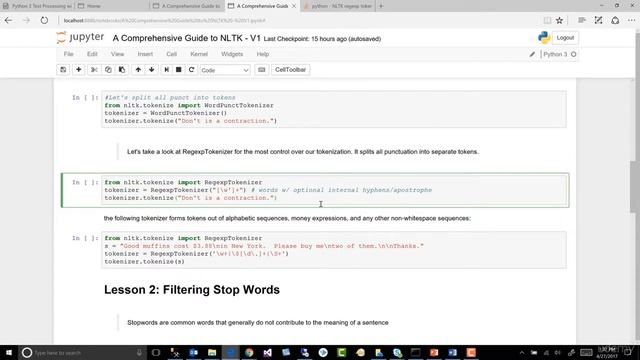The image size is (640, 360).
Task: Open the Windows Start menu
Action: [9, 353]
